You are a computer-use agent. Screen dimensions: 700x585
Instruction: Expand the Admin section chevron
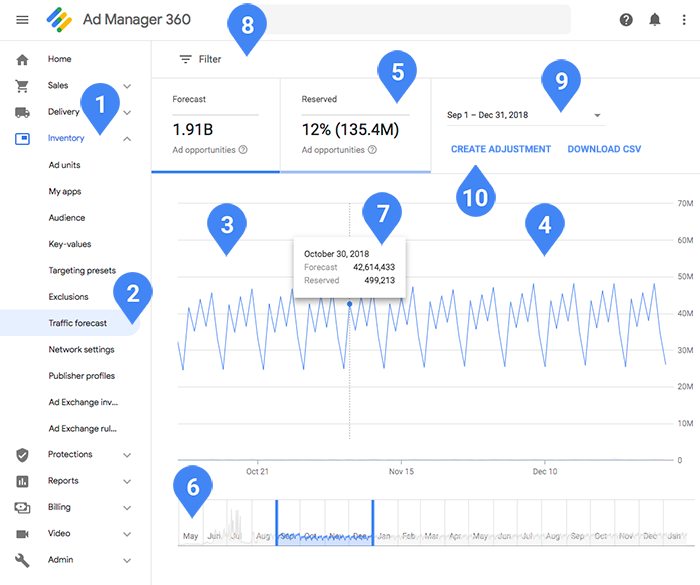pos(127,560)
